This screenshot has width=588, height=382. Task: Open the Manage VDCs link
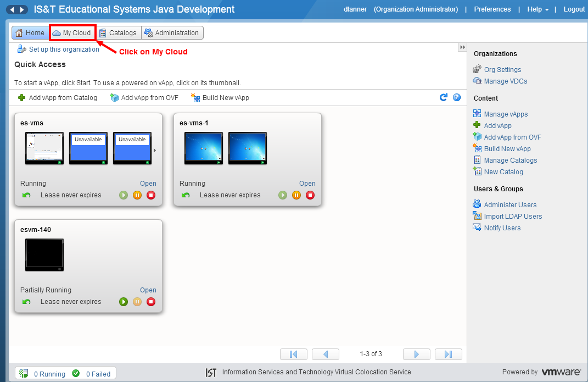[505, 81]
